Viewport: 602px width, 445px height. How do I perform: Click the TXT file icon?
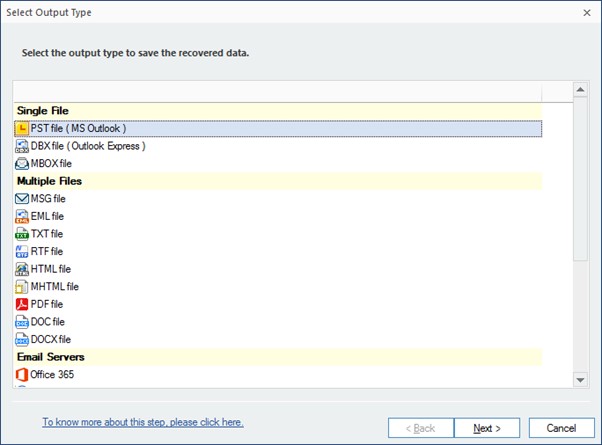pyautogui.click(x=22, y=234)
